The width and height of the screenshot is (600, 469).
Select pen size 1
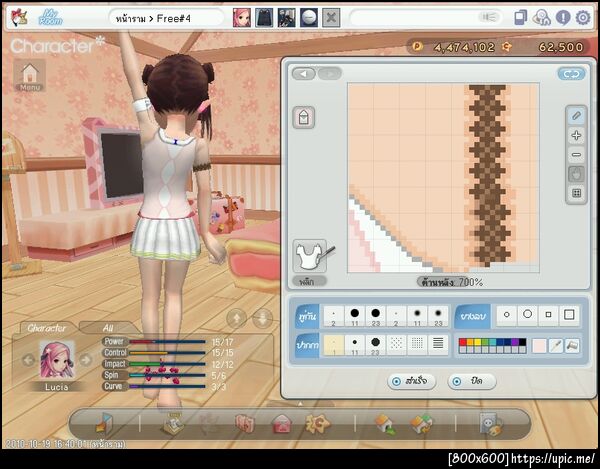(334, 345)
